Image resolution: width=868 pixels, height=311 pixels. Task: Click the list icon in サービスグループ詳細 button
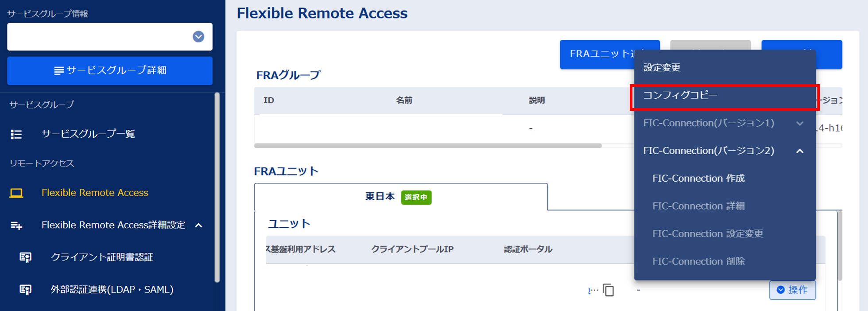[58, 71]
